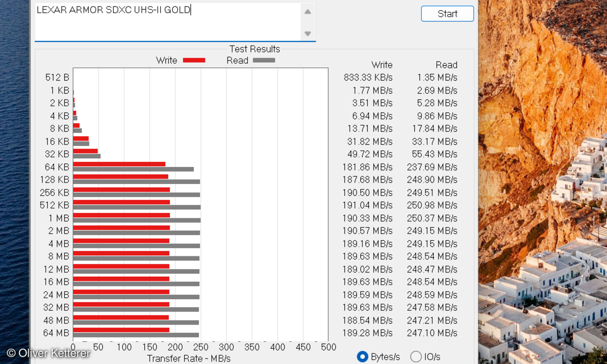Image resolution: width=607 pixels, height=364 pixels.
Task: Click the write value 191.04 MB/s
Action: (x=368, y=205)
